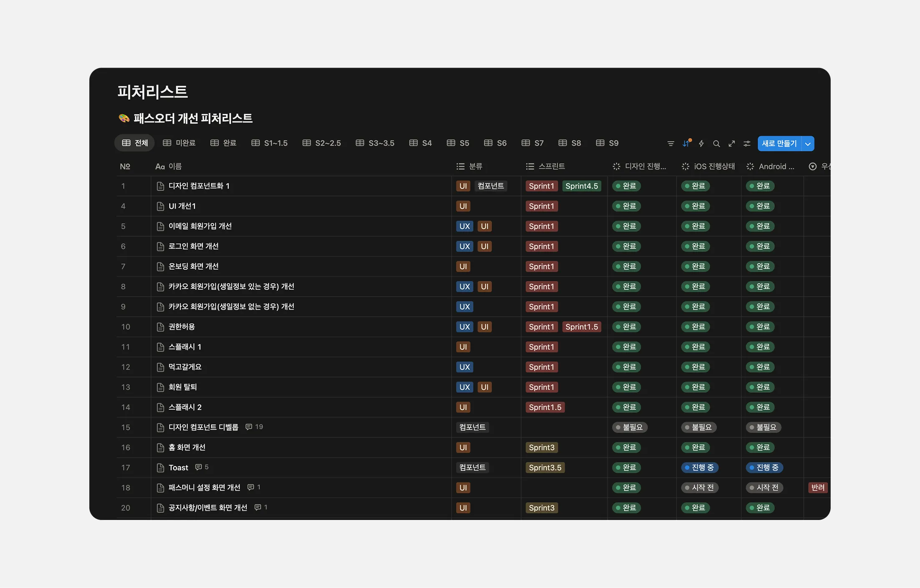The width and height of the screenshot is (920, 588).
Task: Click the 진행 중 iOS status on Toast row
Action: [699, 468]
